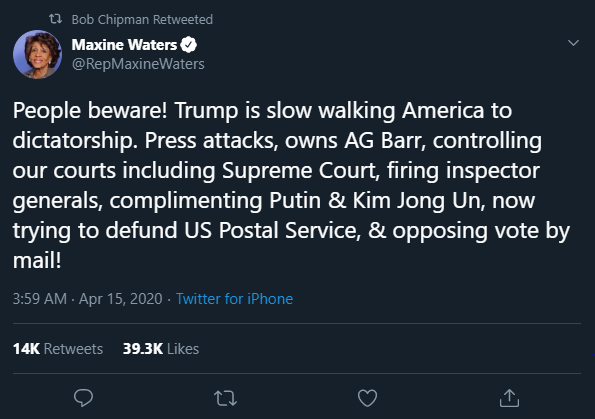Click the word Retweets in the stats row

[74, 349]
